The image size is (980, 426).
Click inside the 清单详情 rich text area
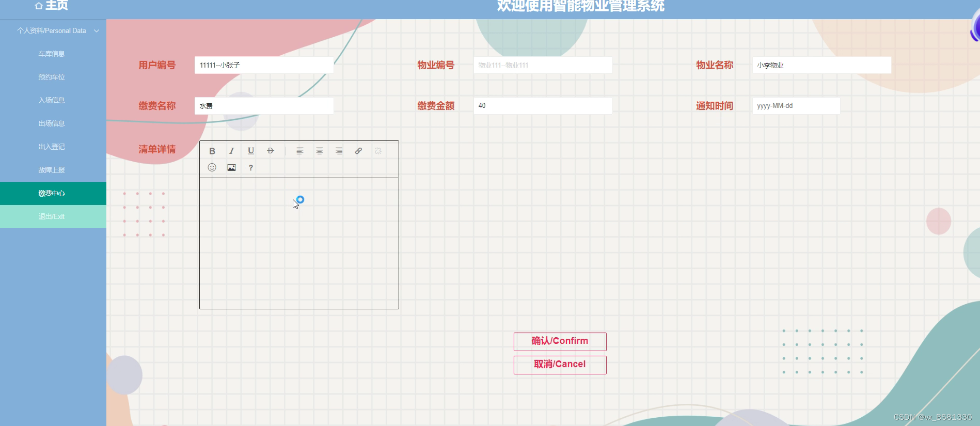[299, 243]
